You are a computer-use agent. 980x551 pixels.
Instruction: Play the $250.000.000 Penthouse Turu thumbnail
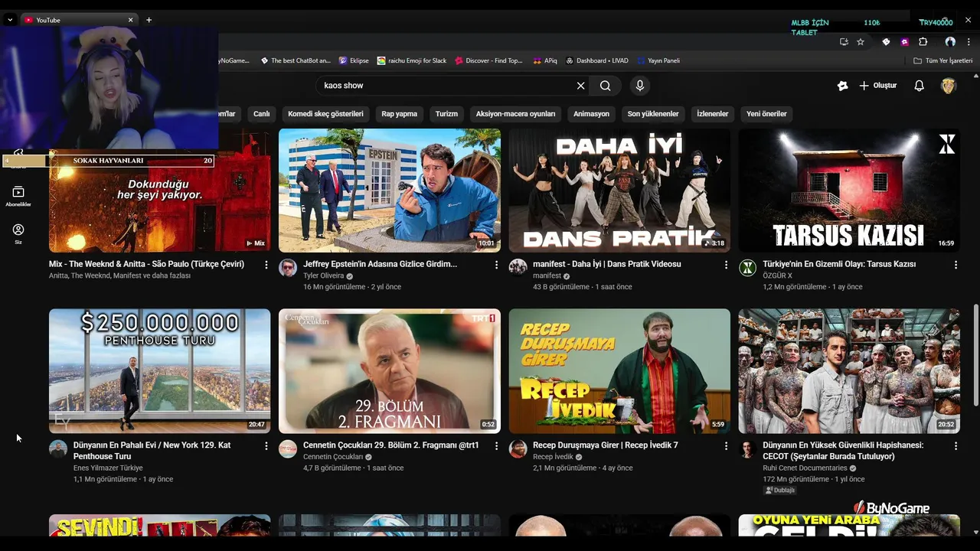tap(160, 371)
